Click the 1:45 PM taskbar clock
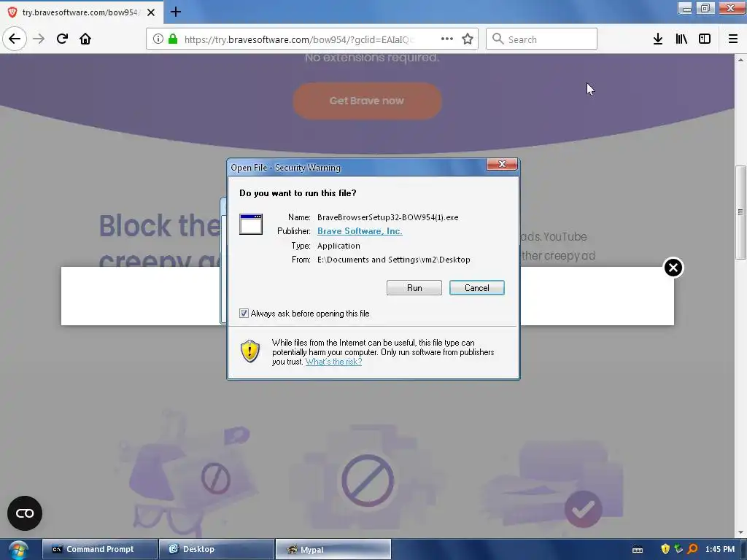 pyautogui.click(x=720, y=550)
